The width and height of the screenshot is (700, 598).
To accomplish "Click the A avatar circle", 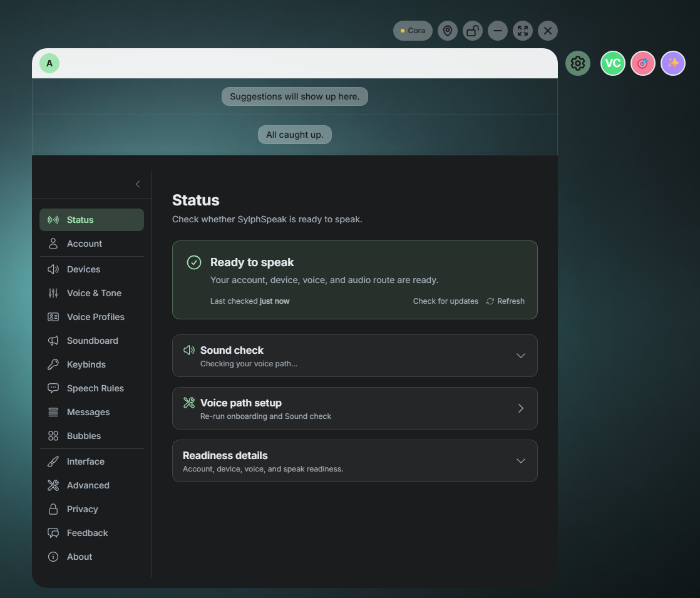I will [x=49, y=63].
